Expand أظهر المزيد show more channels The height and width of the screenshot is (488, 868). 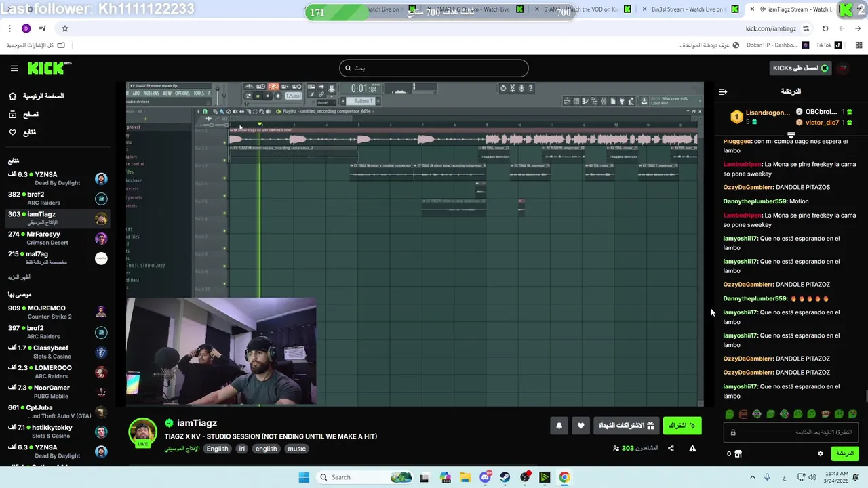pos(19,277)
